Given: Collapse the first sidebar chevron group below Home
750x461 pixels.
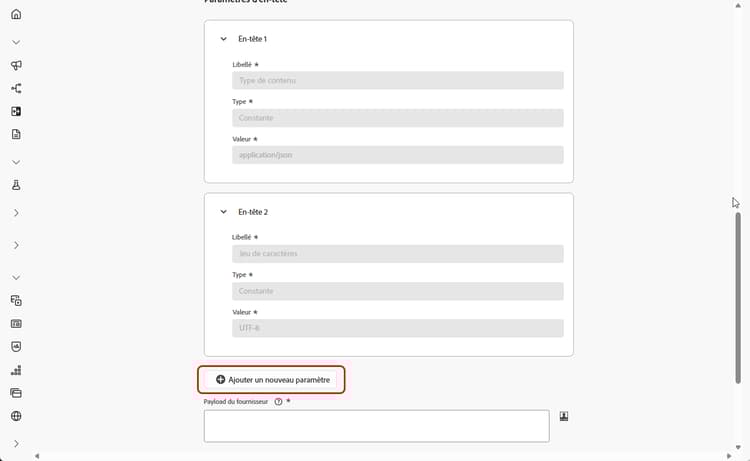Looking at the screenshot, I should [x=16, y=42].
